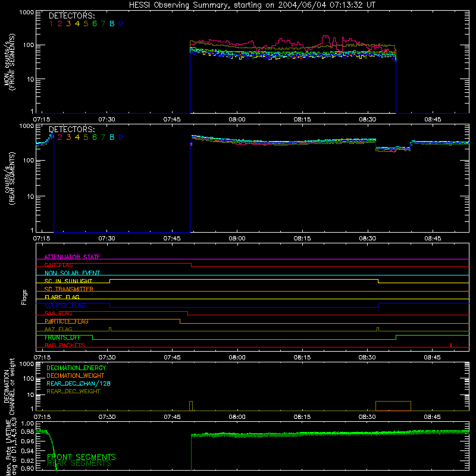Click the GAP_FLAG label
This screenshot has height=476, width=476.
tap(58, 265)
